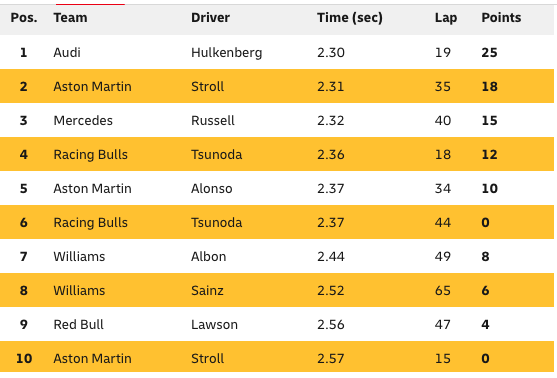Click Lawson in the Red Bull row

214,324
